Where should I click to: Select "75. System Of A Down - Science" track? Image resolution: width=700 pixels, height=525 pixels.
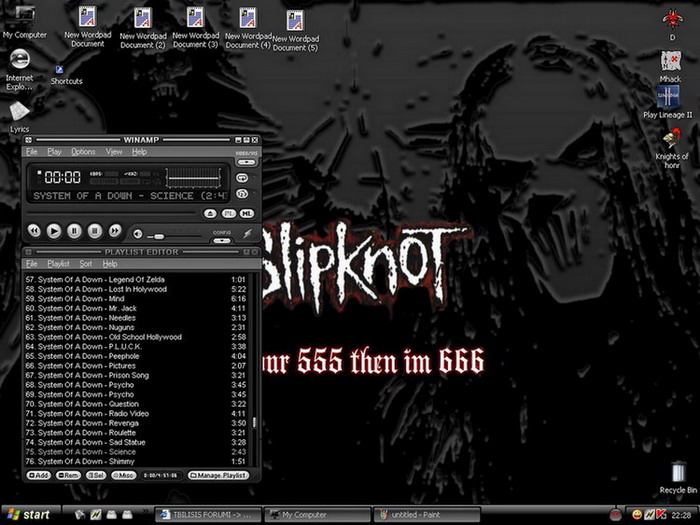coord(136,452)
